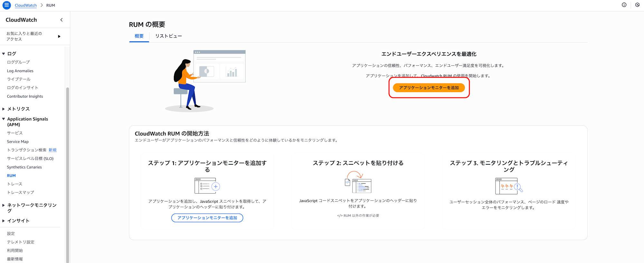Screen dimensions: 644x263
Task: Open ログのインサイト in the sidebar
Action: [23, 87]
